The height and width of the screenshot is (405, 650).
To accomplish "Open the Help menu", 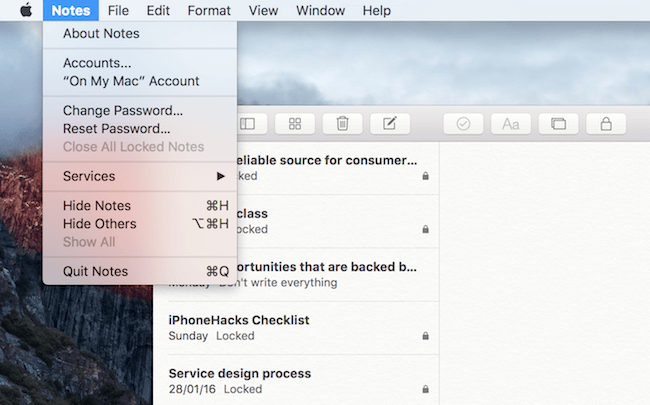I will tap(376, 10).
